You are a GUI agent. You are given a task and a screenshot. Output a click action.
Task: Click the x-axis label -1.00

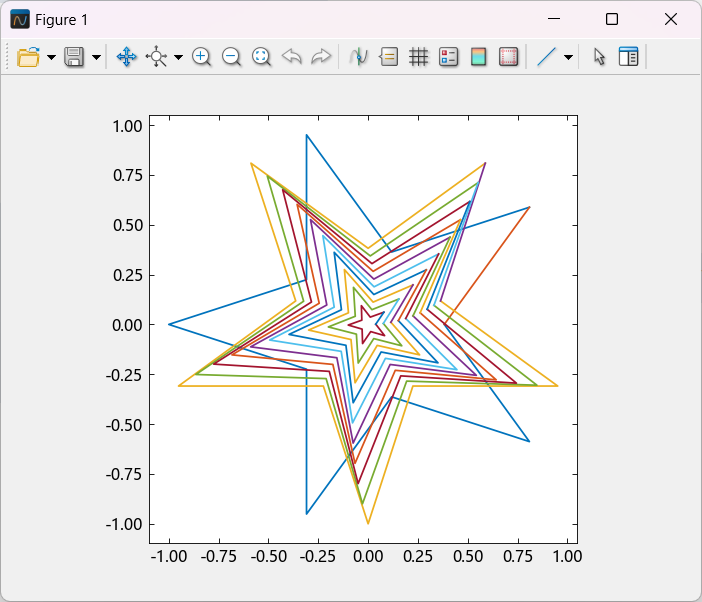coord(169,556)
